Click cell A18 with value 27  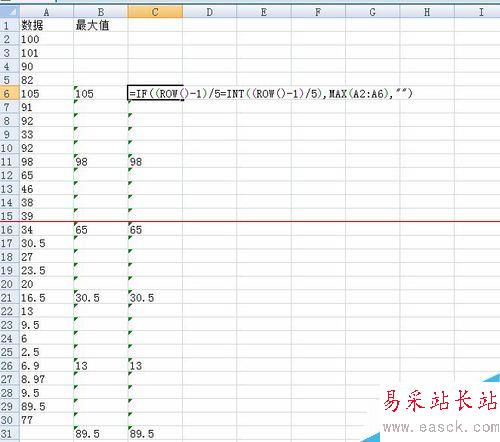[x=47, y=257]
